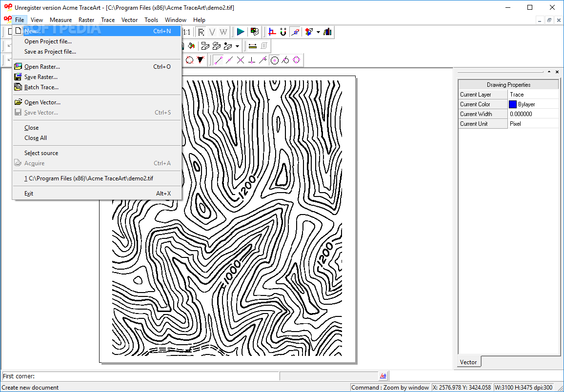Screen dimensions: 564x392
Task: Click the Drawing Properties header
Action: [508, 85]
